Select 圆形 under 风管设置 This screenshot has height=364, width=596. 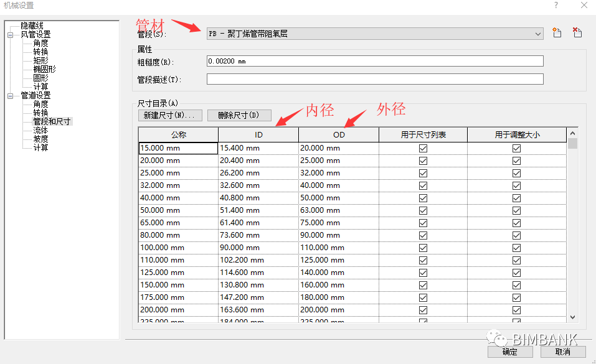[40, 78]
